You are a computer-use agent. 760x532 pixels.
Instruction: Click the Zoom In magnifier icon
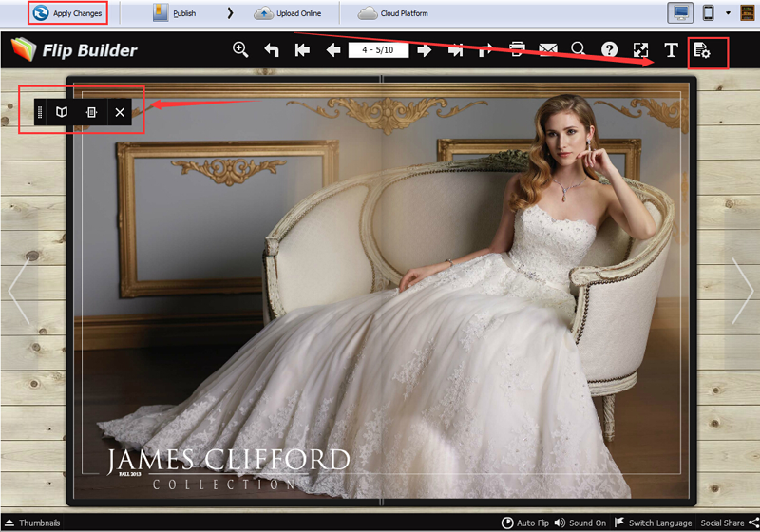pyautogui.click(x=240, y=49)
